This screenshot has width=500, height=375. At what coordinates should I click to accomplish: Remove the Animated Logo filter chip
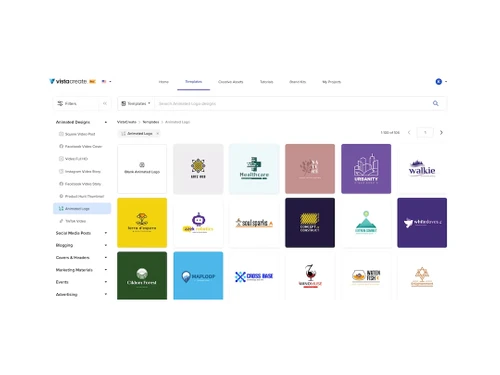pyautogui.click(x=157, y=133)
